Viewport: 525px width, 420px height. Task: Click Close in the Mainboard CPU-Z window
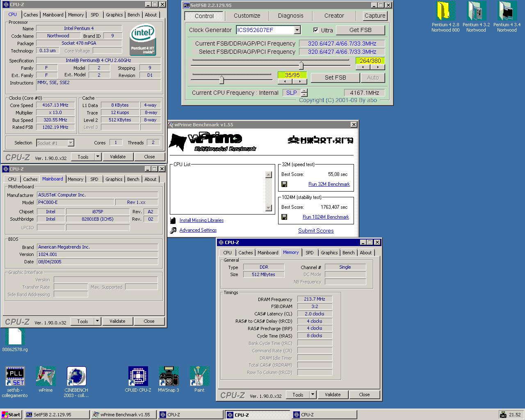point(149,321)
